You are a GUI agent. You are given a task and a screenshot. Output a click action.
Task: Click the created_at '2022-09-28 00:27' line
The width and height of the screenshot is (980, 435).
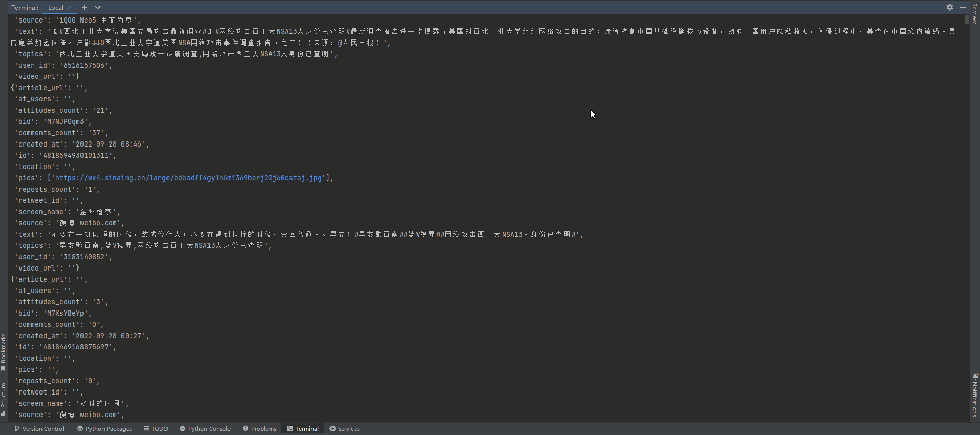click(81, 336)
